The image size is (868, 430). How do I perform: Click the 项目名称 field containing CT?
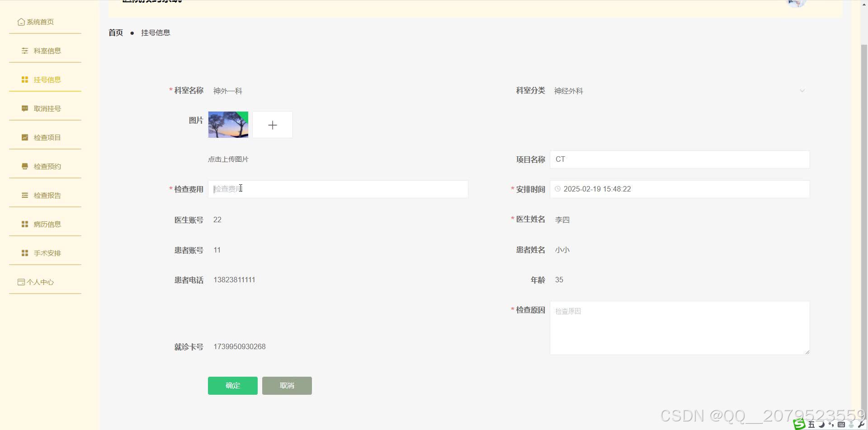coord(679,159)
